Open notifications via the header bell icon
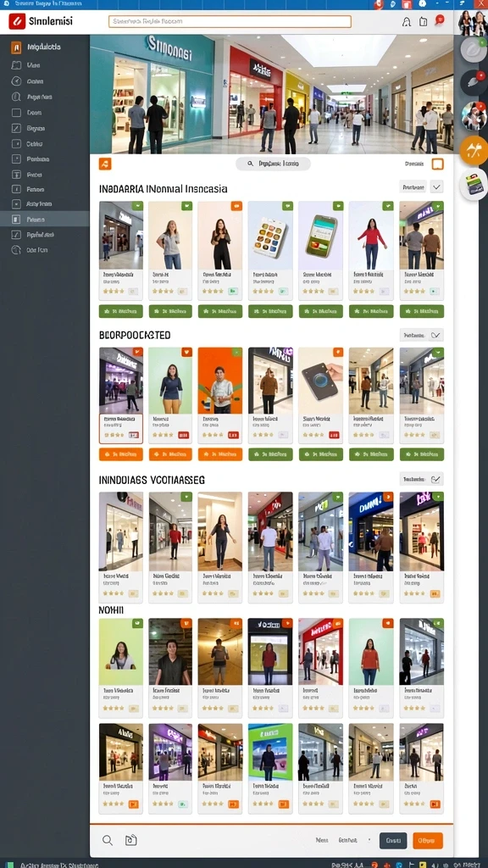Viewport: 488px width, 868px height. [407, 22]
